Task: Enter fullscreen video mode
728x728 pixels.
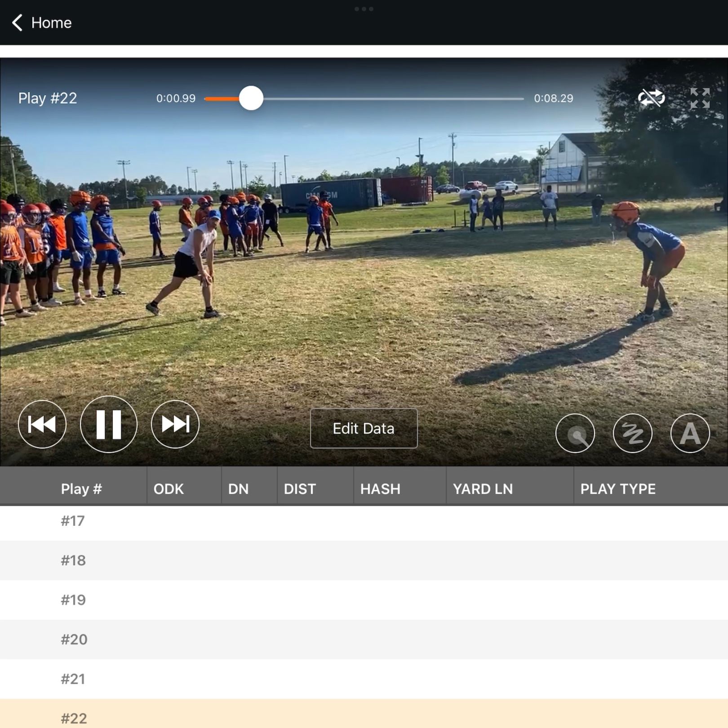Action: coord(700,98)
